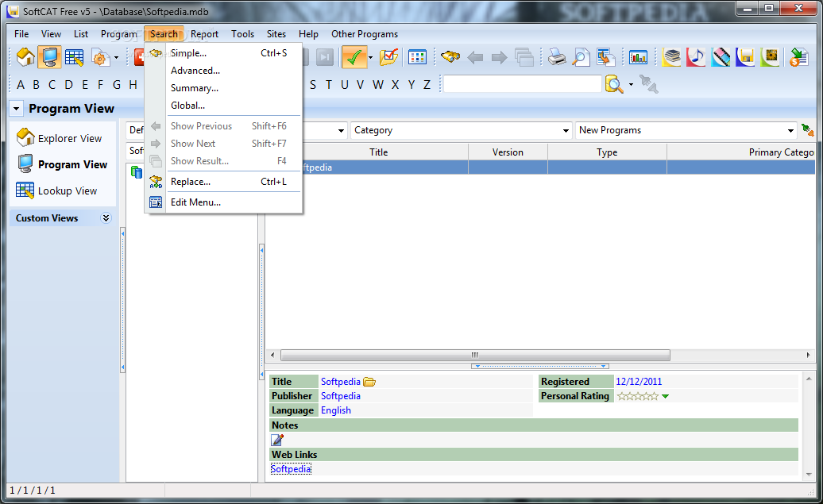The image size is (823, 504).
Task: Click the export documents toolbar icon
Action: tap(605, 57)
